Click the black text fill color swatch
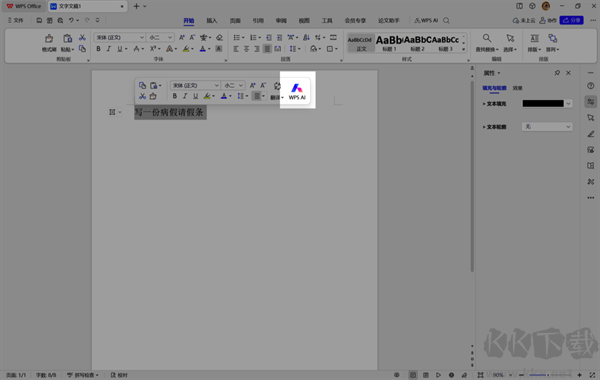 pos(543,104)
